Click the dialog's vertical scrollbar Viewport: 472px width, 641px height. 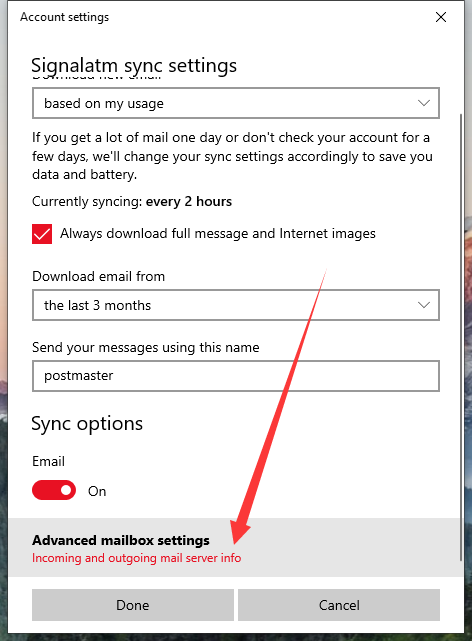461,337
